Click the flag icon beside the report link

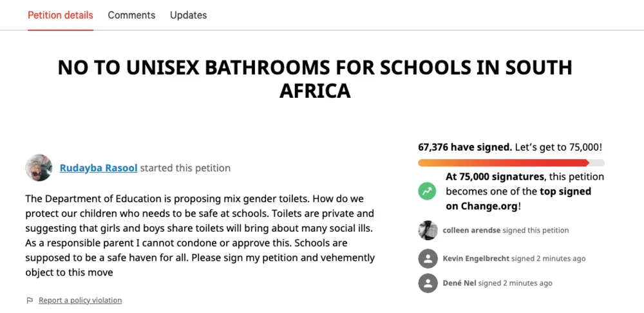[x=30, y=300]
